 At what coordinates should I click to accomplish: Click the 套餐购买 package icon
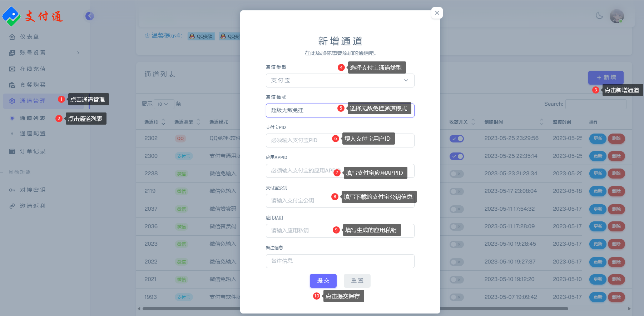coord(12,85)
